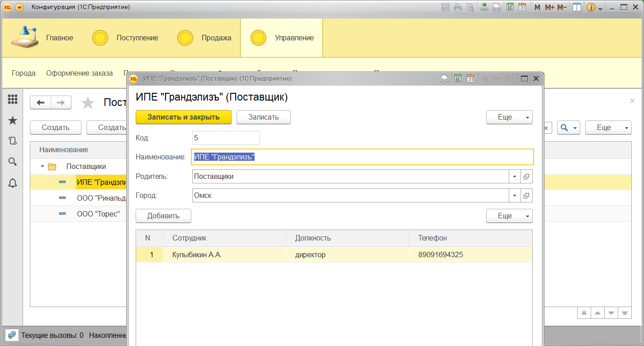This screenshot has width=644, height=346.
Task: Click the Наименование input field
Action: (x=363, y=157)
